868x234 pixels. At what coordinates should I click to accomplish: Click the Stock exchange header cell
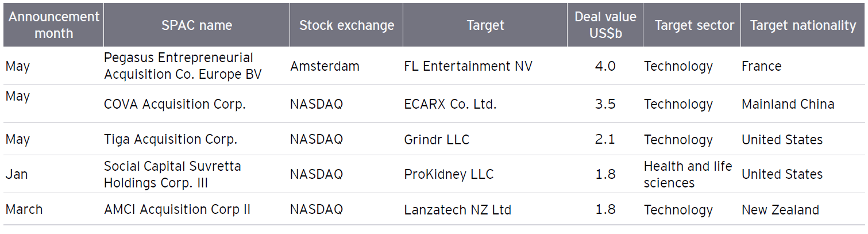[346, 25]
